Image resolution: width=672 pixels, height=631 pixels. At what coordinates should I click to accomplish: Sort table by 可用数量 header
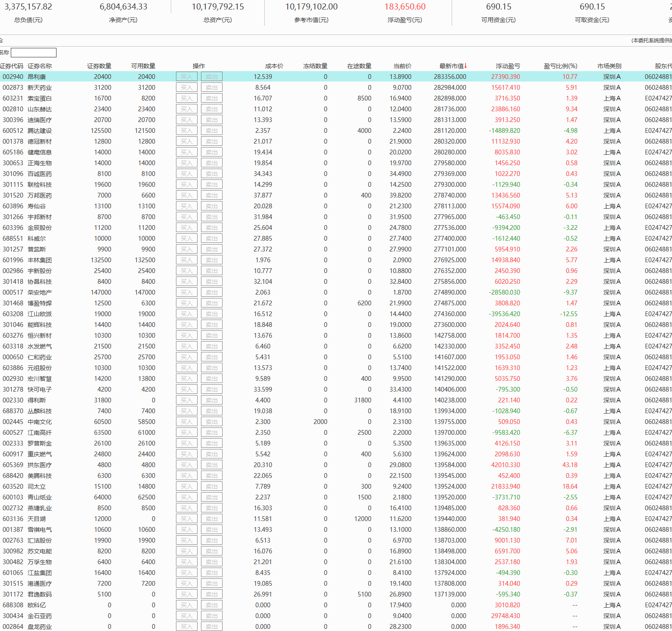click(x=143, y=66)
